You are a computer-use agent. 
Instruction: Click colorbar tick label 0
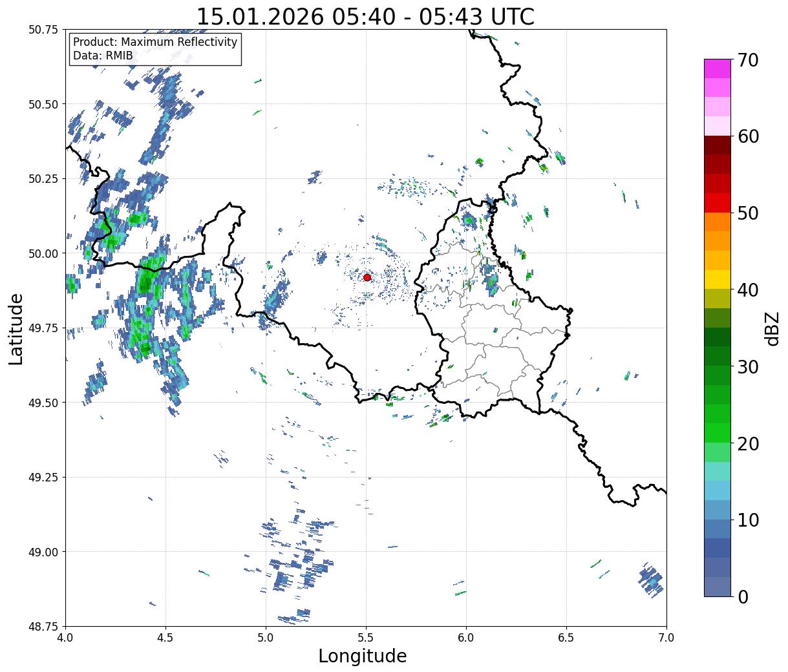coord(742,596)
